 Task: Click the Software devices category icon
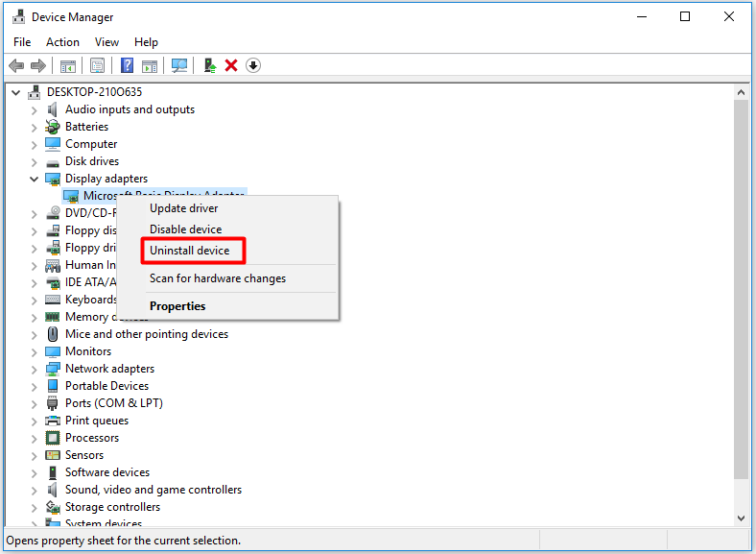click(x=53, y=472)
